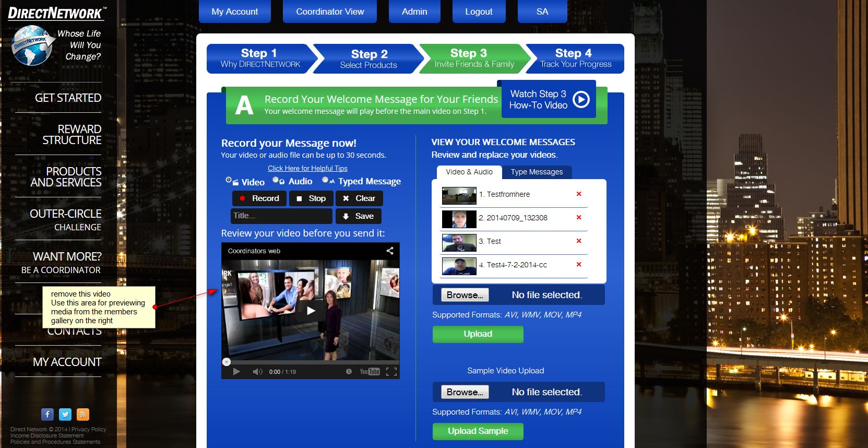Browse for a file under Sample Video Upload
This screenshot has height=448, width=868.
tap(465, 392)
